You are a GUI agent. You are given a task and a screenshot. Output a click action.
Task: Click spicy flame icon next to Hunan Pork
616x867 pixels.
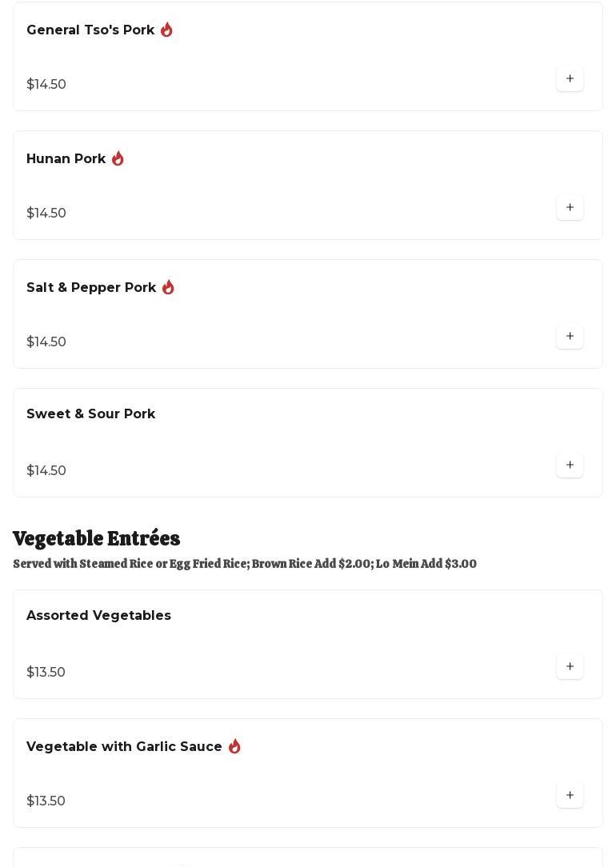click(118, 158)
